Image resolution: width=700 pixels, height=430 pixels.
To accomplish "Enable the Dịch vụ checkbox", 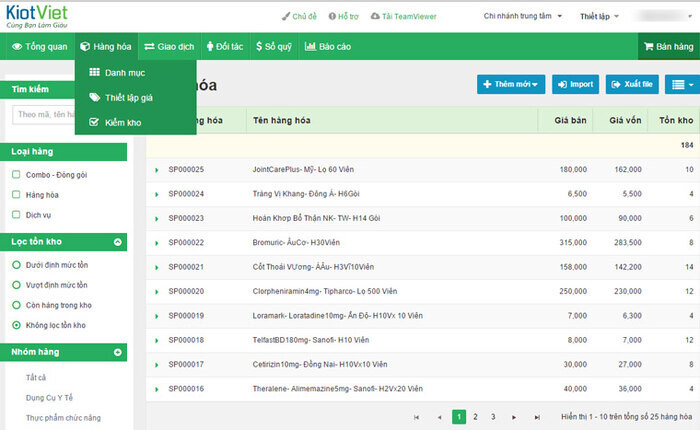I will (16, 215).
